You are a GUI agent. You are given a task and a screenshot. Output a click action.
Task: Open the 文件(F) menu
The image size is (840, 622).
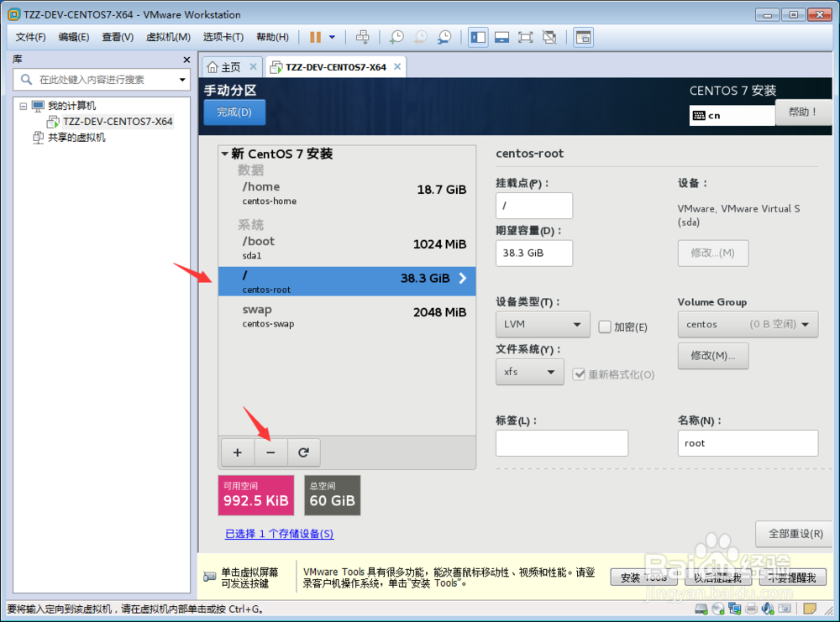[30, 37]
